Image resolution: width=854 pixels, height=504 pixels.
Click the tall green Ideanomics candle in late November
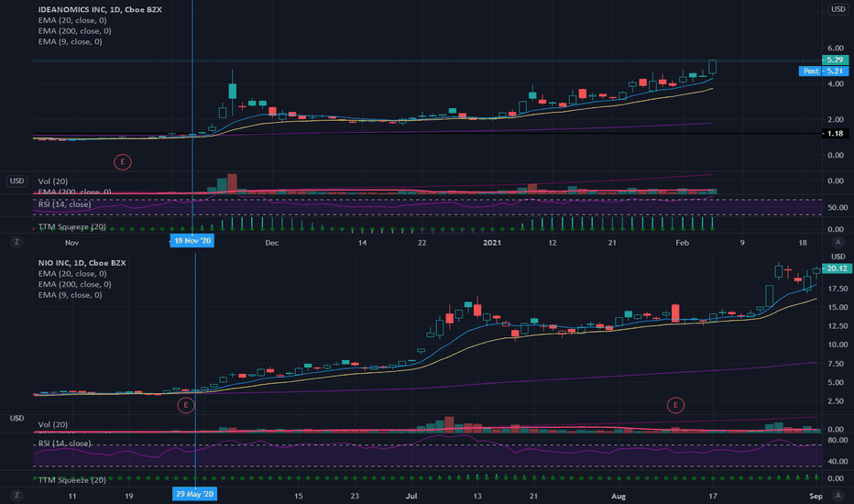(x=233, y=91)
